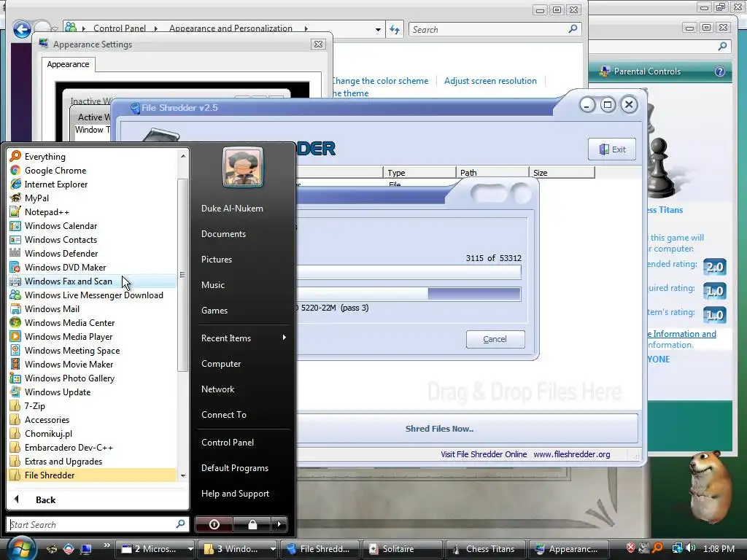The image size is (747, 560).
Task: Select the Appearance tab in Appearance Settings
Action: pyautogui.click(x=68, y=64)
